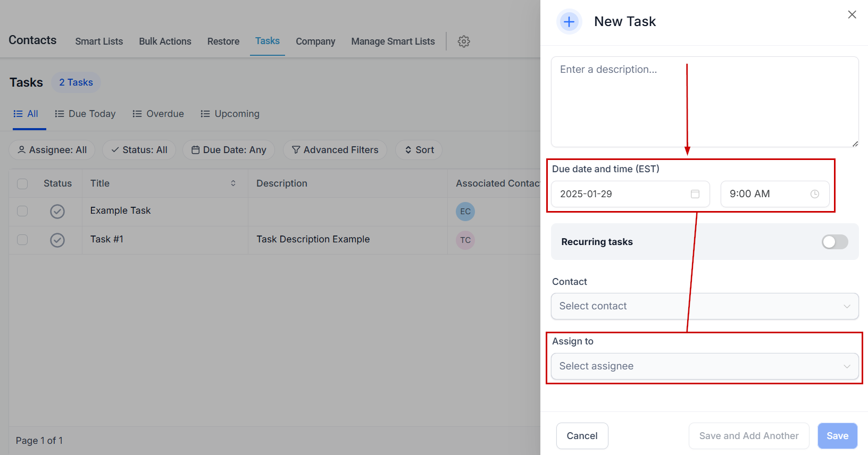Screen dimensions: 868x455
Task: Click the clock icon in time field
Action: coord(815,194)
